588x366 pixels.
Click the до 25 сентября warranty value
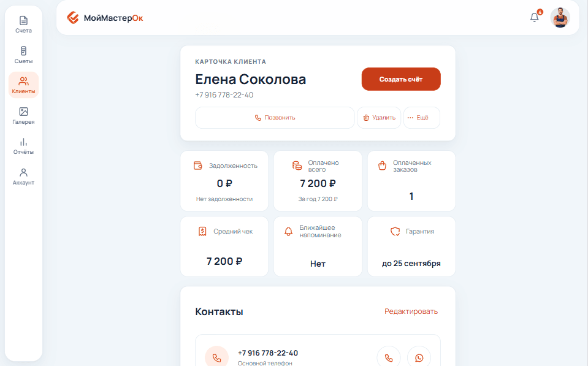click(411, 263)
